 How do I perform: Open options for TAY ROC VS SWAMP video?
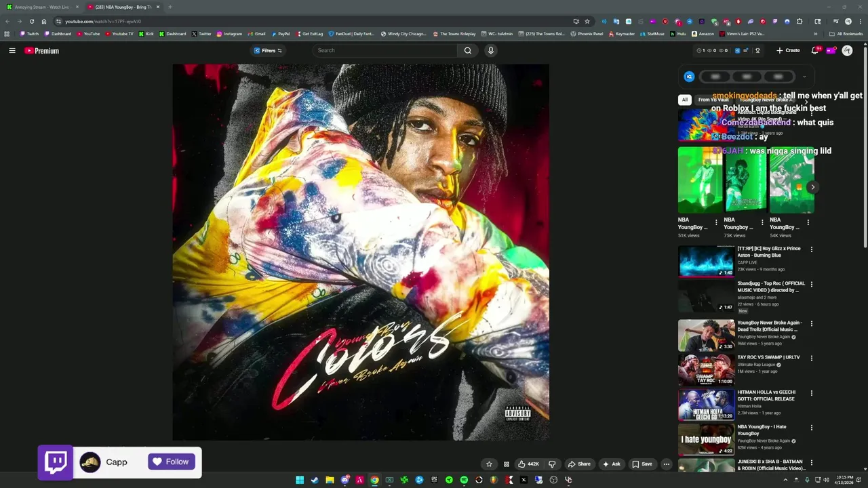[x=811, y=358]
